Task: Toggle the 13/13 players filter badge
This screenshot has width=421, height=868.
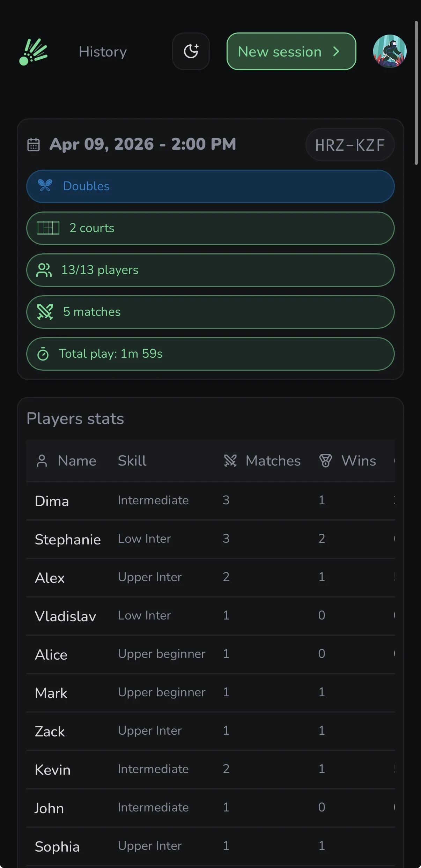Action: click(x=210, y=270)
